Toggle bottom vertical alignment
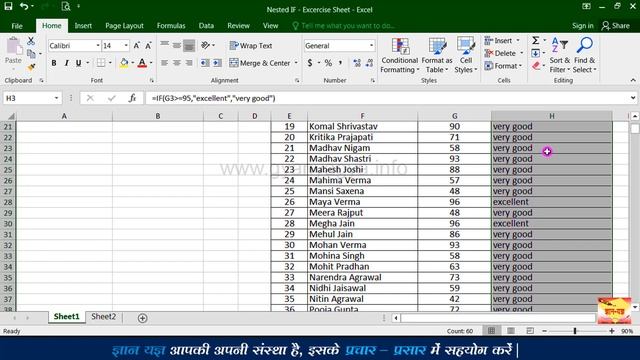The image size is (640, 360). 189,46
